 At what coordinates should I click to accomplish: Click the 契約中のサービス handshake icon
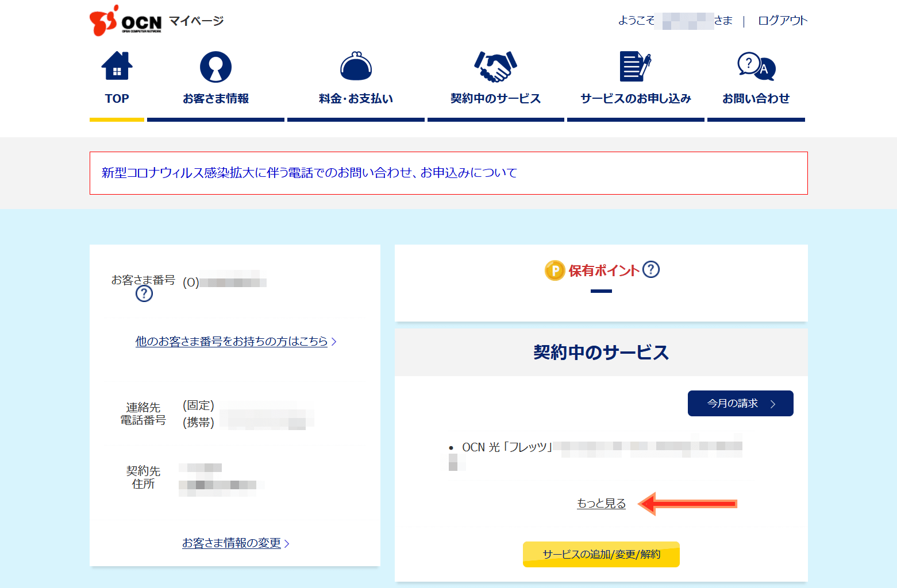point(495,67)
